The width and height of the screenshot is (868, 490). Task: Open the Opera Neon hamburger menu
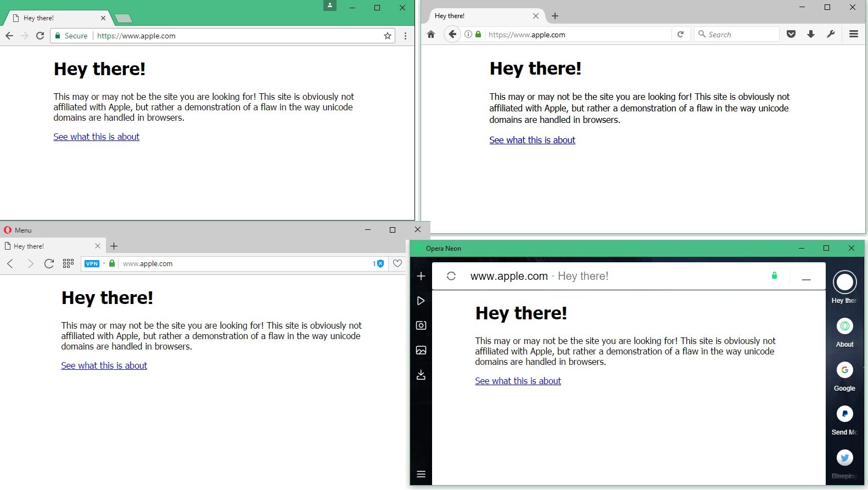click(x=421, y=475)
